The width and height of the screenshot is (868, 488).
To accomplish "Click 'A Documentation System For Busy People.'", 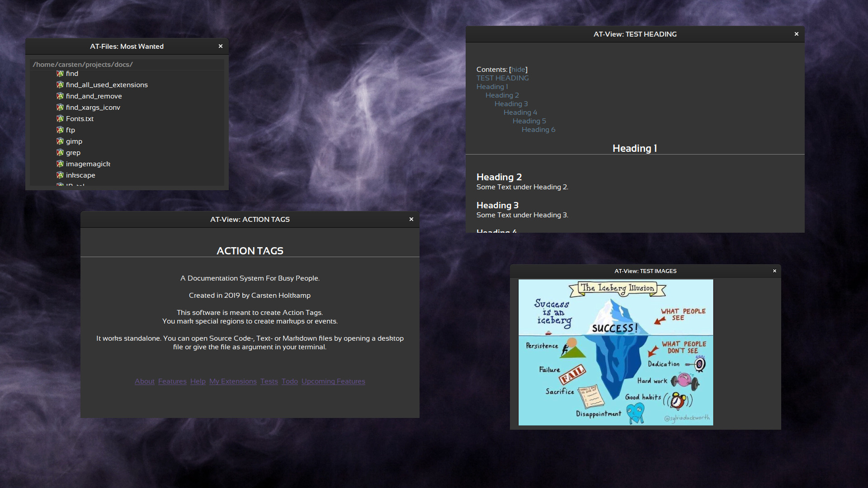I will tap(250, 278).
